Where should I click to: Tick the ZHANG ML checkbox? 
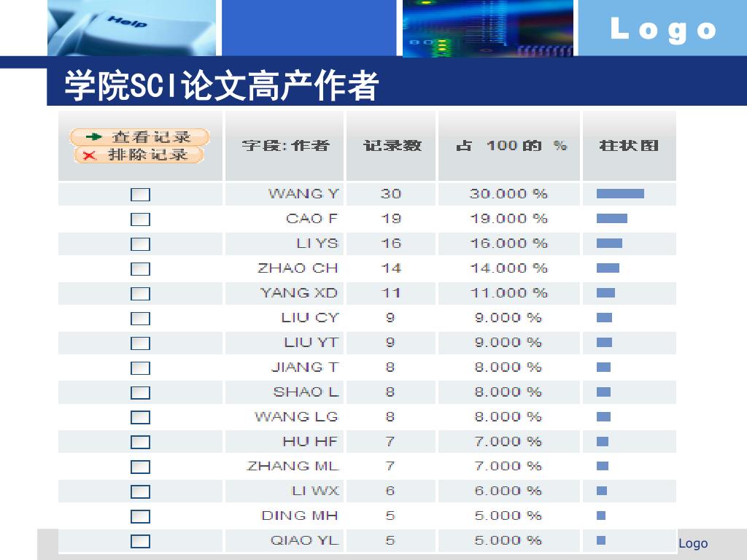point(141,467)
